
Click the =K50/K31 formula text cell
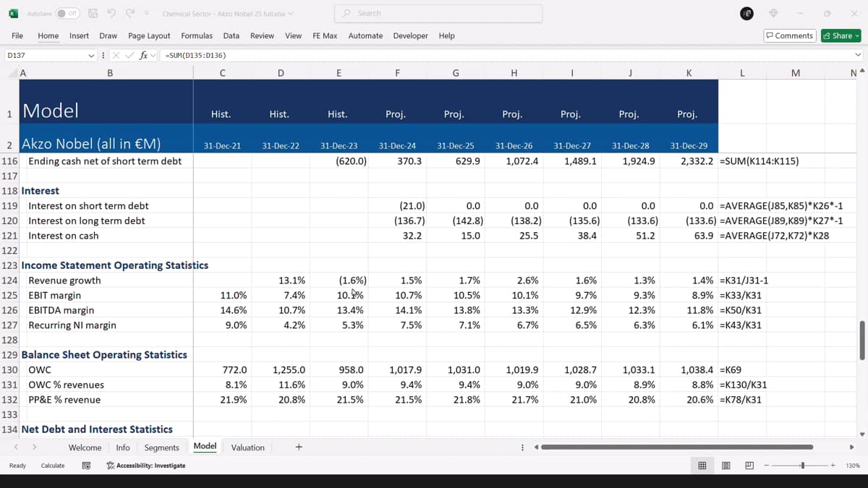pos(741,310)
